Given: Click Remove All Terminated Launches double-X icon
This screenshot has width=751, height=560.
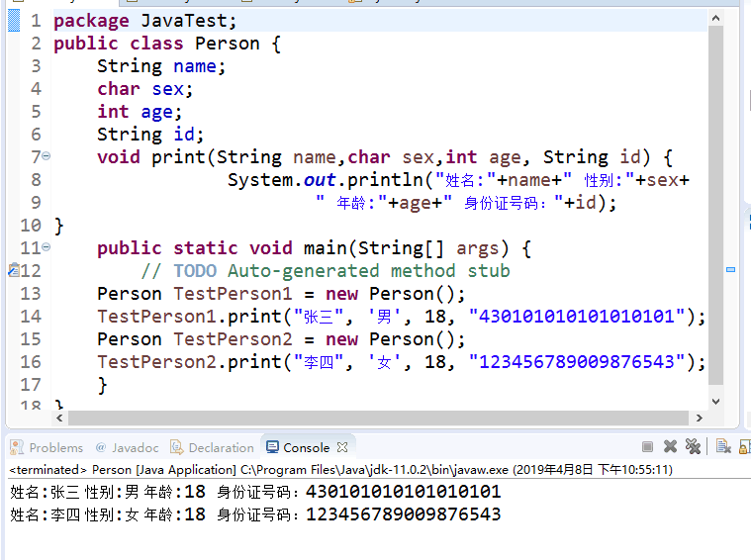Looking at the screenshot, I should click(693, 447).
